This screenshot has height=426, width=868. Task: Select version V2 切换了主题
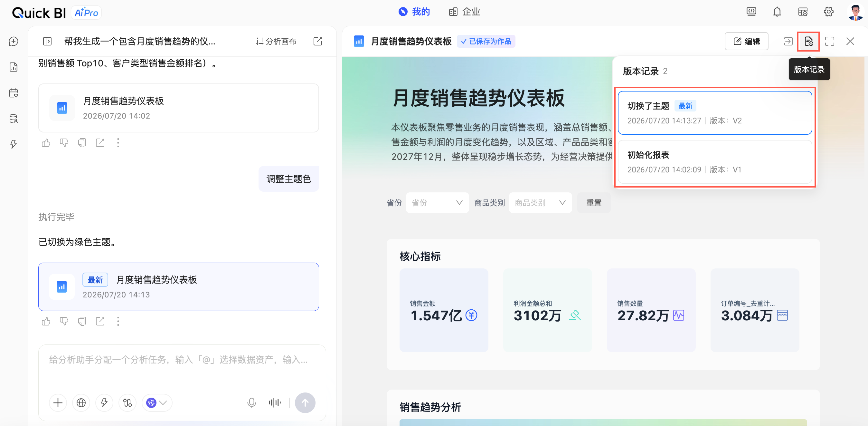pyautogui.click(x=715, y=113)
